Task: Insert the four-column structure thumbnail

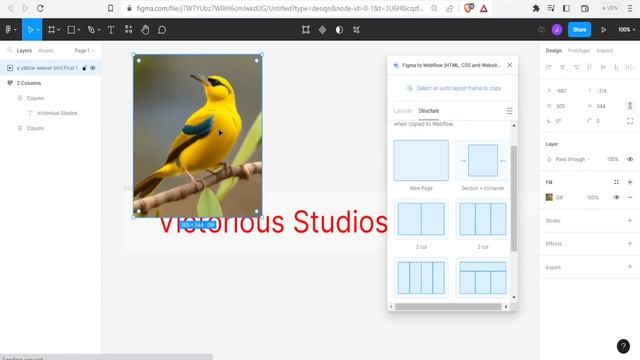Action: pyautogui.click(x=421, y=278)
